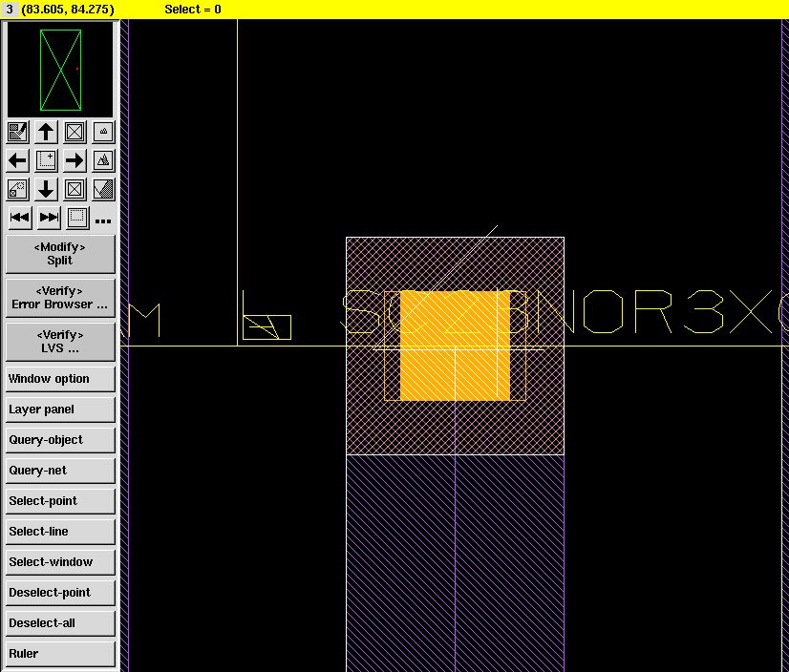
Task: Click the dotted corner box with plus icon
Action: pos(46,160)
